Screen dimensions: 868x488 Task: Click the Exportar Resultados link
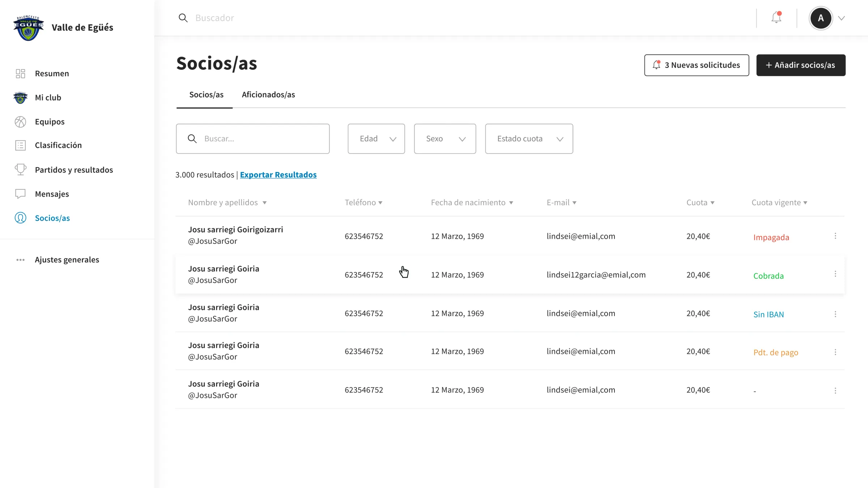coord(278,175)
